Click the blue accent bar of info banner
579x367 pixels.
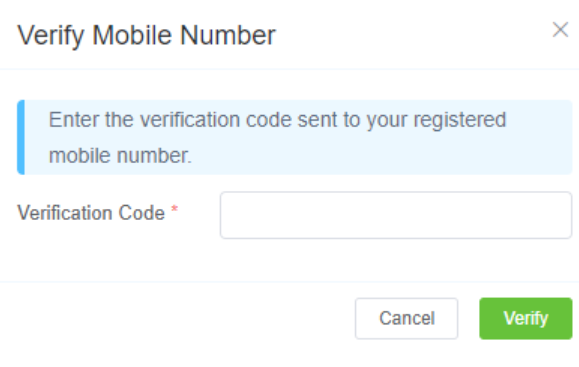pyautogui.click(x=21, y=137)
